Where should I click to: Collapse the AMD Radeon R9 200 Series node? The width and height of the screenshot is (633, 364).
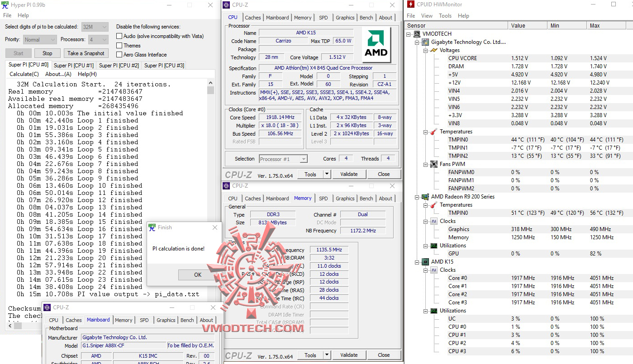click(417, 197)
